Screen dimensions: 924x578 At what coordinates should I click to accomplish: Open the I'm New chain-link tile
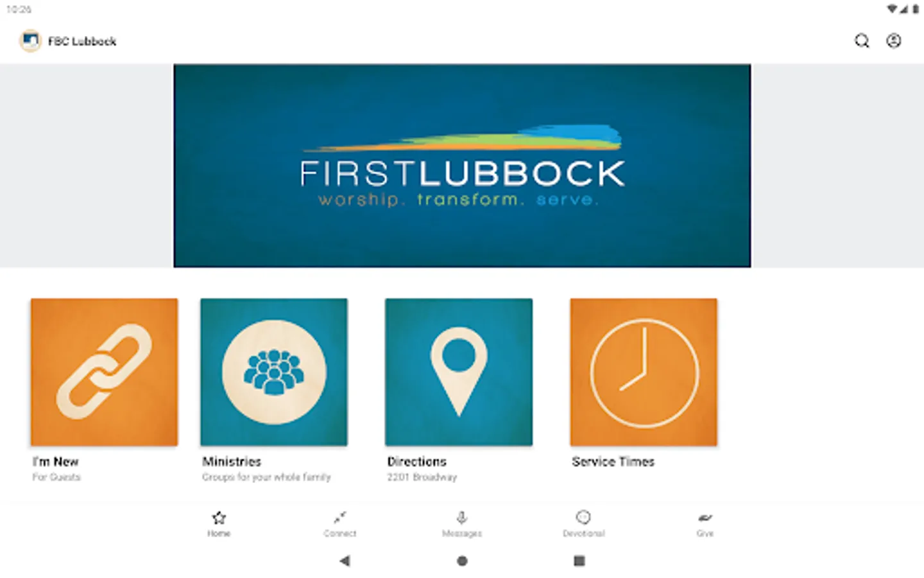point(105,372)
